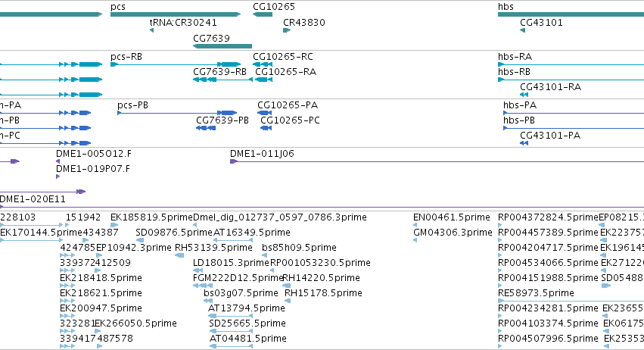Select the hbs gene bar
Image resolution: width=644 pixels, height=350 pixels.
click(571, 14)
